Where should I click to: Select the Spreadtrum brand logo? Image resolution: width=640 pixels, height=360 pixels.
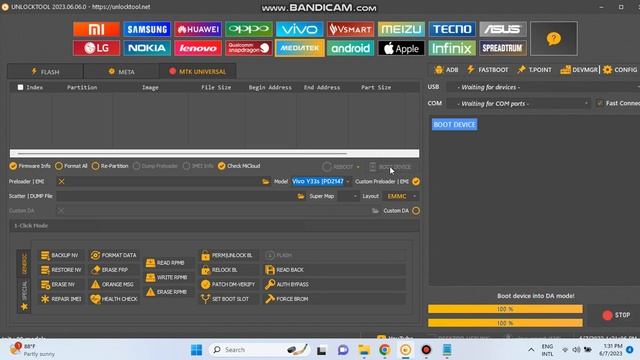pyautogui.click(x=503, y=48)
